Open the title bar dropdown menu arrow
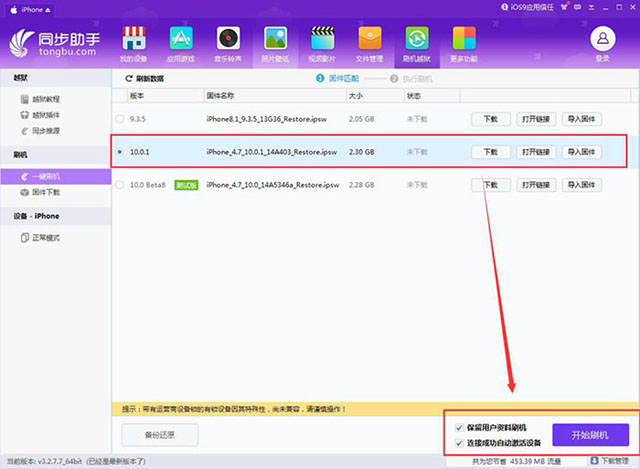 coord(591,7)
